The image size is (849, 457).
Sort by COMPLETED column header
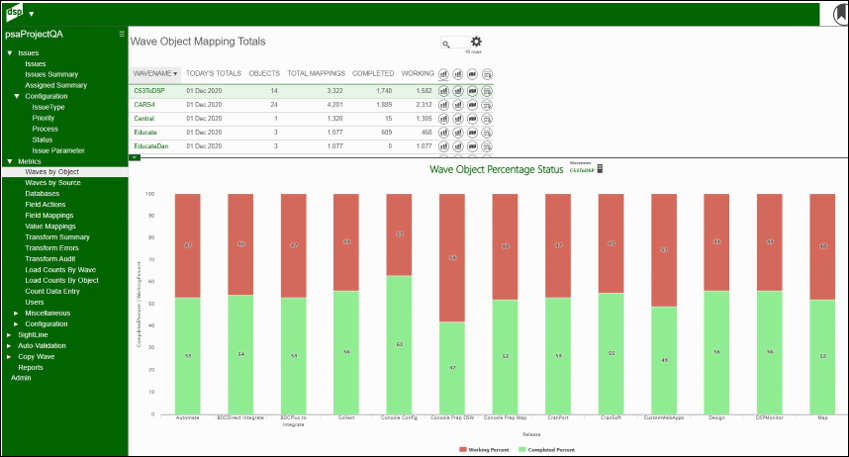373,73
